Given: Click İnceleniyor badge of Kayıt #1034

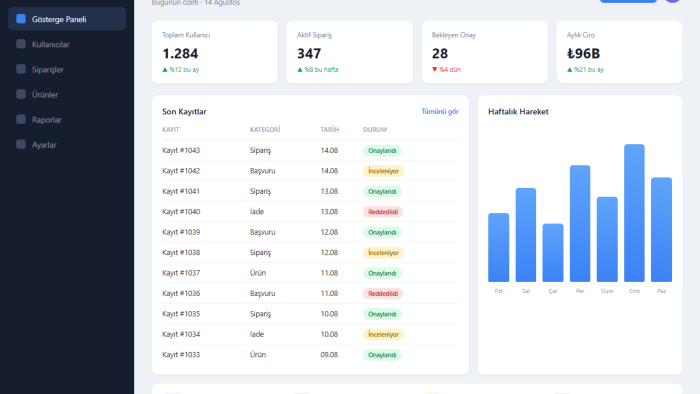Looking at the screenshot, I should (x=383, y=334).
